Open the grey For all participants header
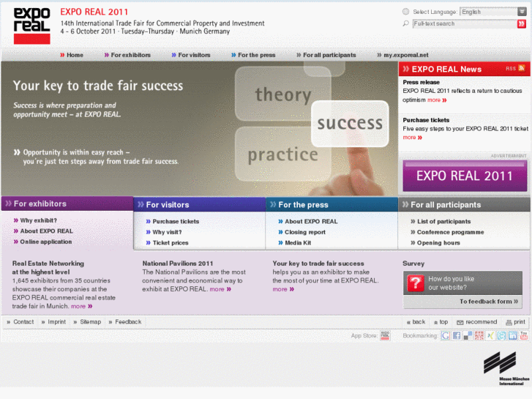 [x=464, y=204]
